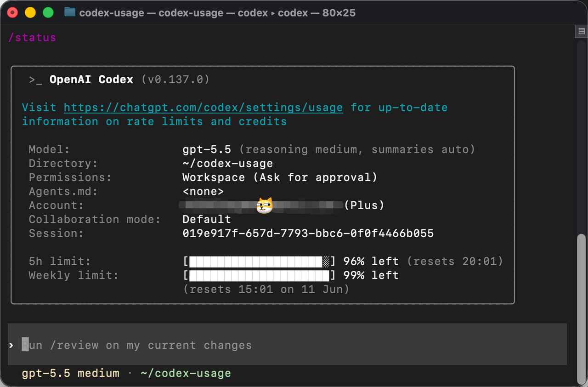Click the '96% left' text
This screenshot has width=588, height=387.
coord(371,262)
